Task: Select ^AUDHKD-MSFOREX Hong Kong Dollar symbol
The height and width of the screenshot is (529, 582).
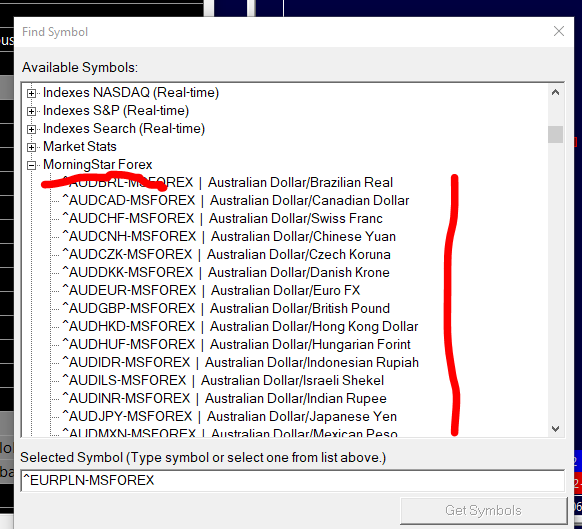Action: click(240, 326)
